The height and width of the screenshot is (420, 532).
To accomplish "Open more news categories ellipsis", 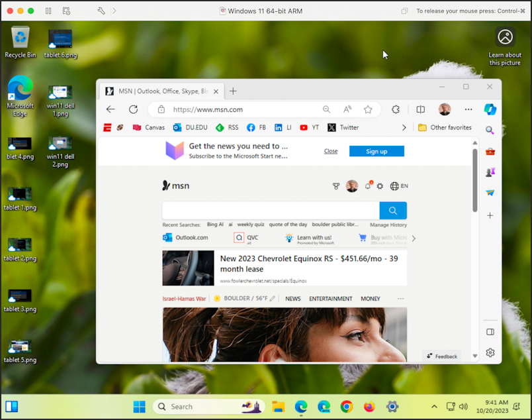I will 400,299.
